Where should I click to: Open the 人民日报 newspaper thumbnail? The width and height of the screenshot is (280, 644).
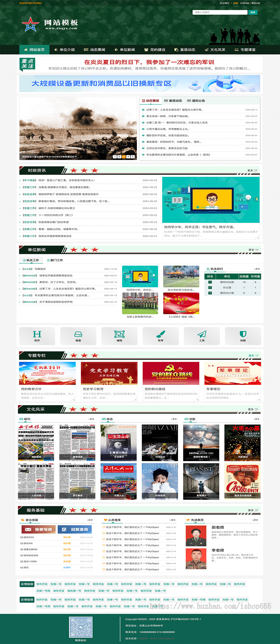[36, 481]
